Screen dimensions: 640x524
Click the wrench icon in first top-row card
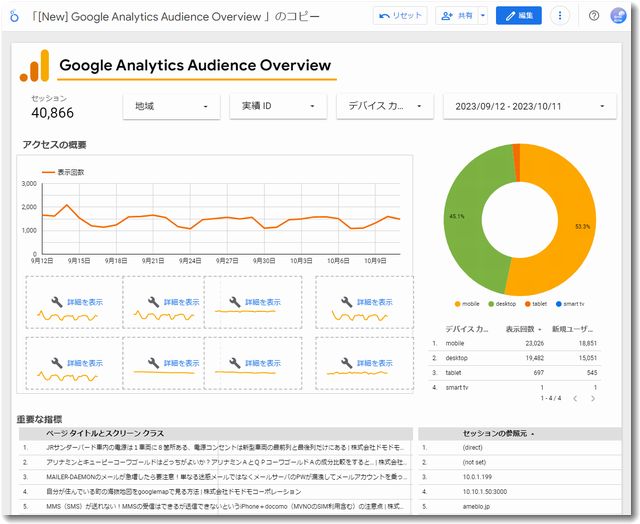(57, 302)
